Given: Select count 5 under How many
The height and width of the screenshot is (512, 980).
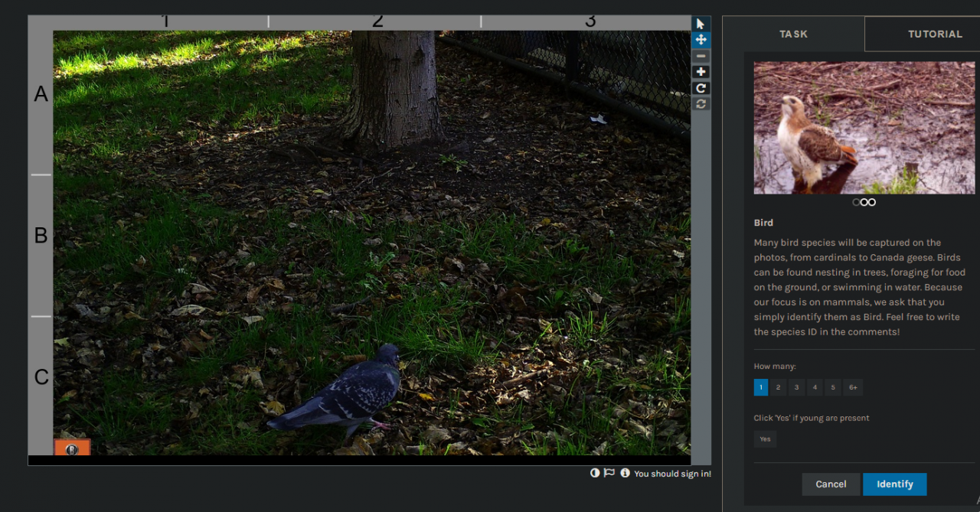Looking at the screenshot, I should point(833,387).
